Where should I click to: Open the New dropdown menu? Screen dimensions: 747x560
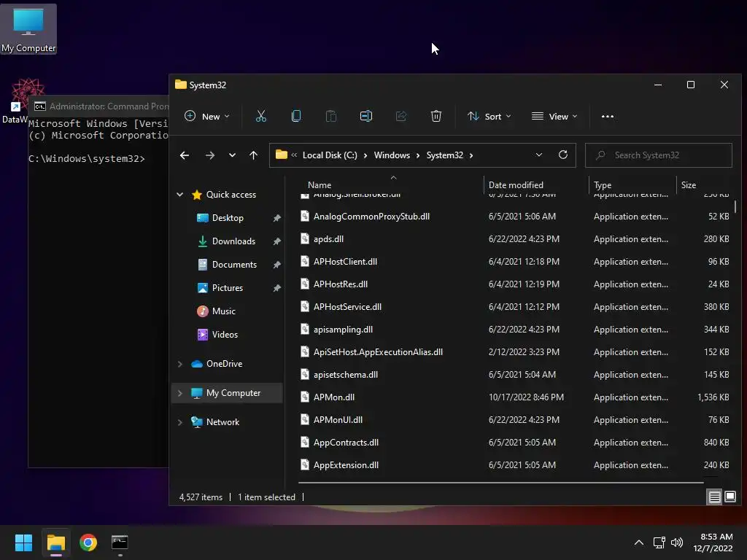click(x=207, y=116)
